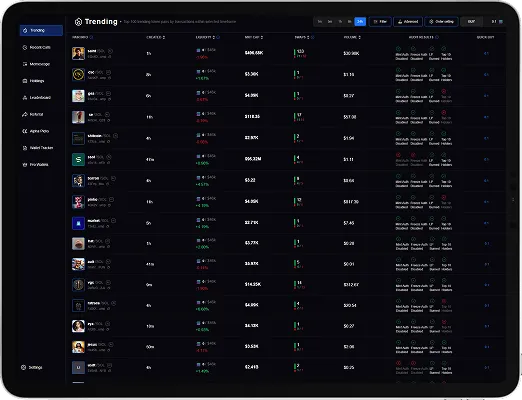The height and width of the screenshot is (400, 522).
Task: Click LP Burned audit icon in first row
Action: pyautogui.click(x=432, y=49)
